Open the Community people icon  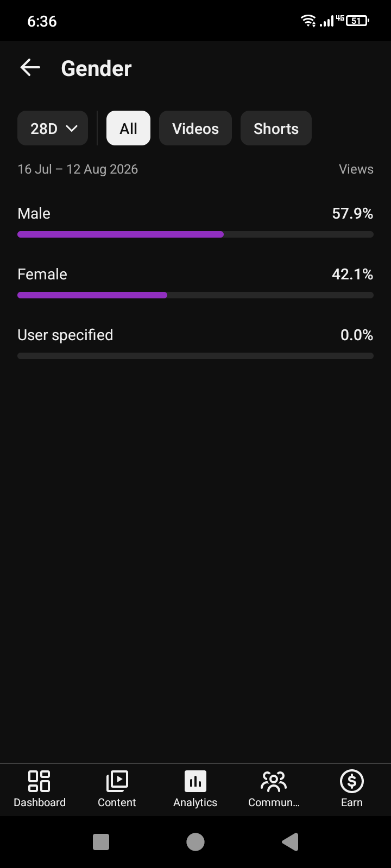[274, 781]
